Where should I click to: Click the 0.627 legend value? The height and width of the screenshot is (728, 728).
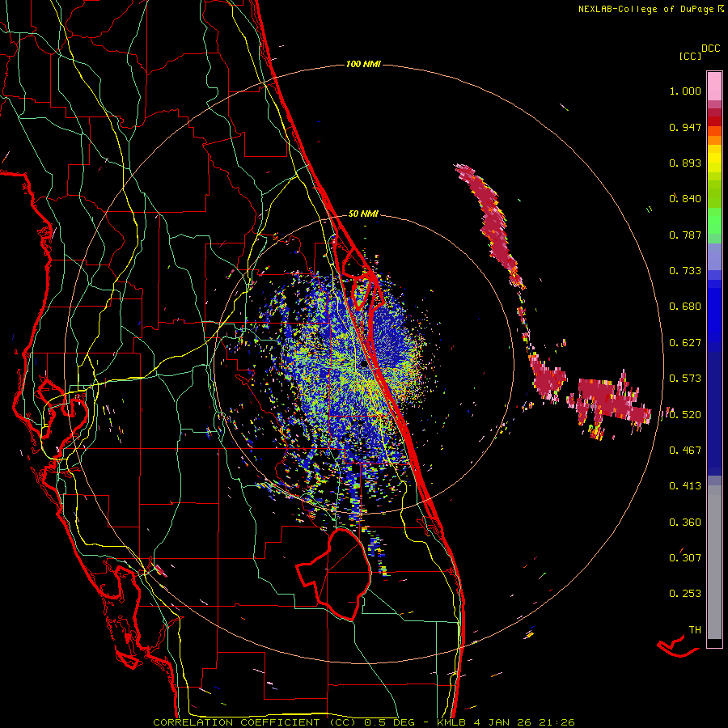point(685,343)
